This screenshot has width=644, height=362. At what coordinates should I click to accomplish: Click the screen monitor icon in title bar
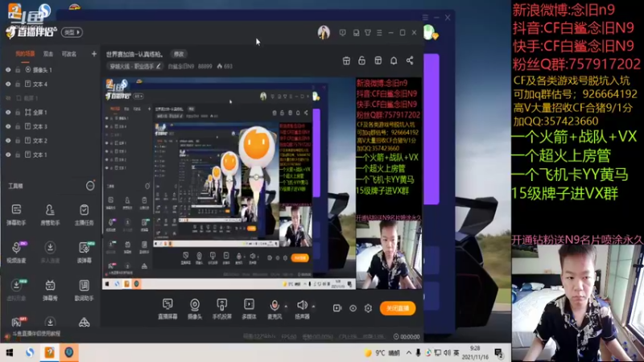[343, 32]
